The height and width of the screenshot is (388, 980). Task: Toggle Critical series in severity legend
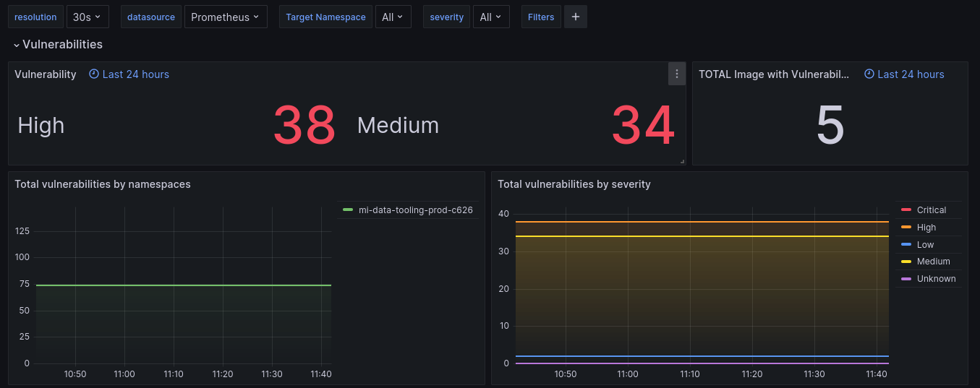(x=931, y=210)
